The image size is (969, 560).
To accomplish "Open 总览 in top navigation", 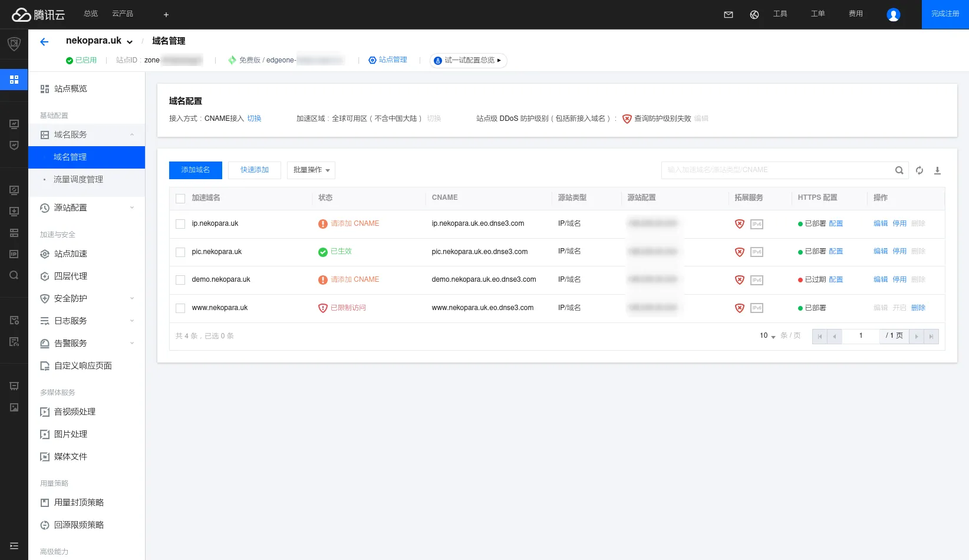I will coord(91,14).
